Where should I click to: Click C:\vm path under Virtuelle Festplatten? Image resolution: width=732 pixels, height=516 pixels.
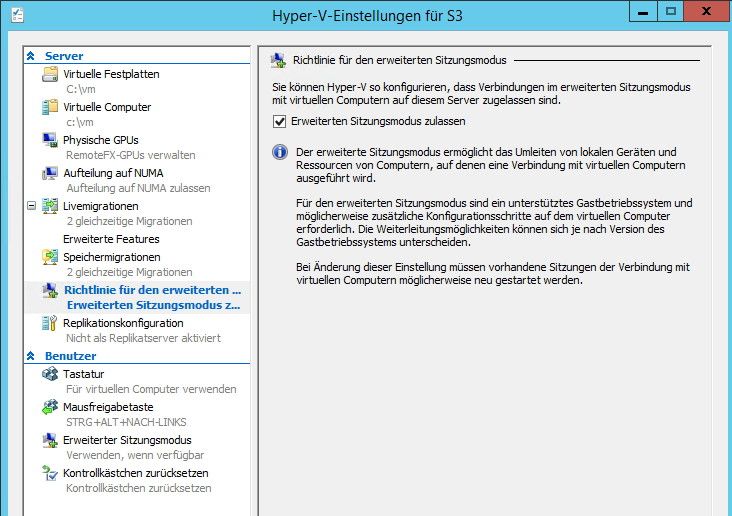point(81,89)
